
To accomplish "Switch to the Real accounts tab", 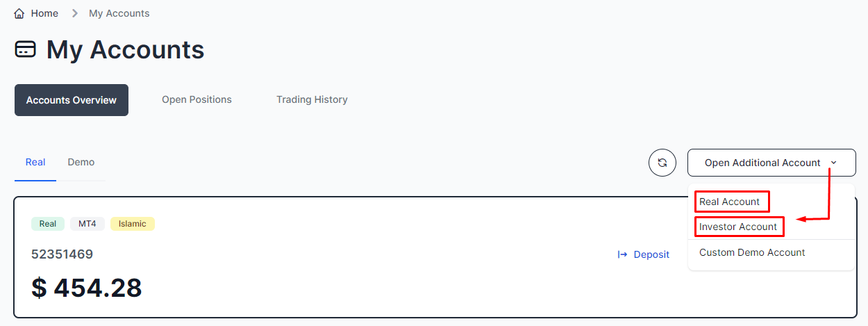I will tap(35, 162).
